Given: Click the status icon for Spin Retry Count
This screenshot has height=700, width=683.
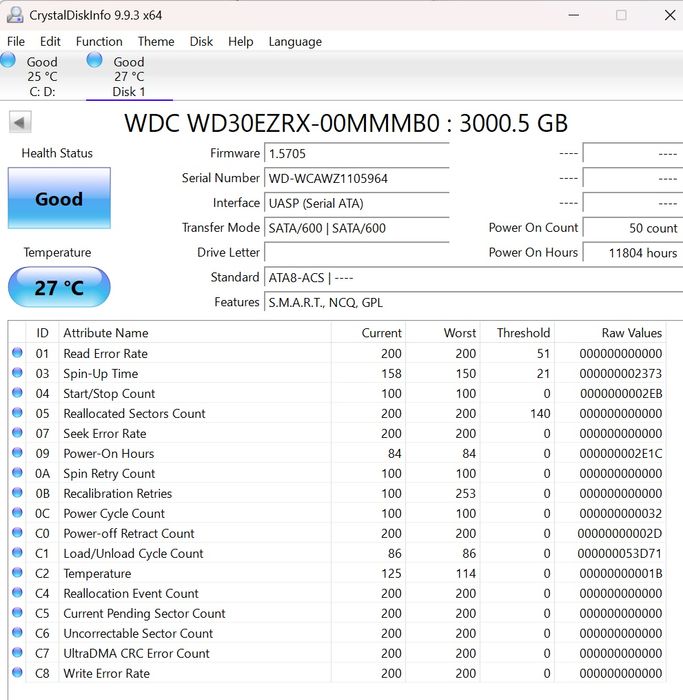Looking at the screenshot, I should point(17,472).
